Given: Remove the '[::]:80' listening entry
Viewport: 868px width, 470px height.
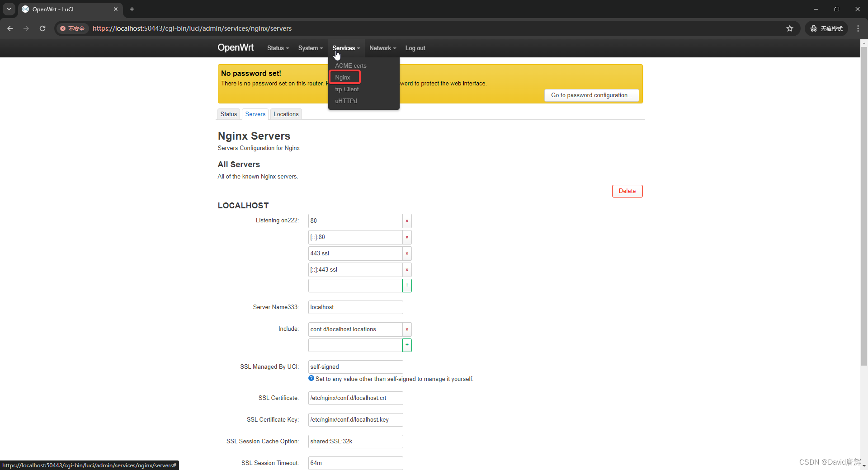Looking at the screenshot, I should pyautogui.click(x=407, y=237).
